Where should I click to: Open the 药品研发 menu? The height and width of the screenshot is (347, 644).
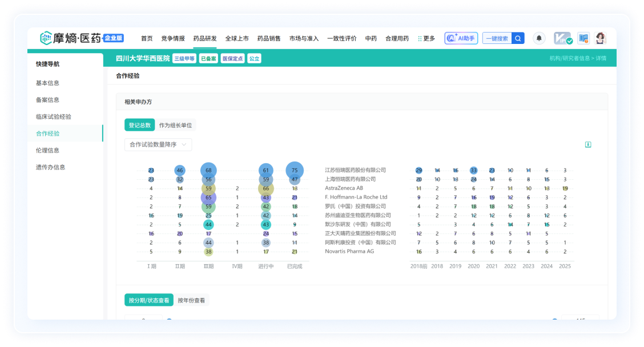205,38
